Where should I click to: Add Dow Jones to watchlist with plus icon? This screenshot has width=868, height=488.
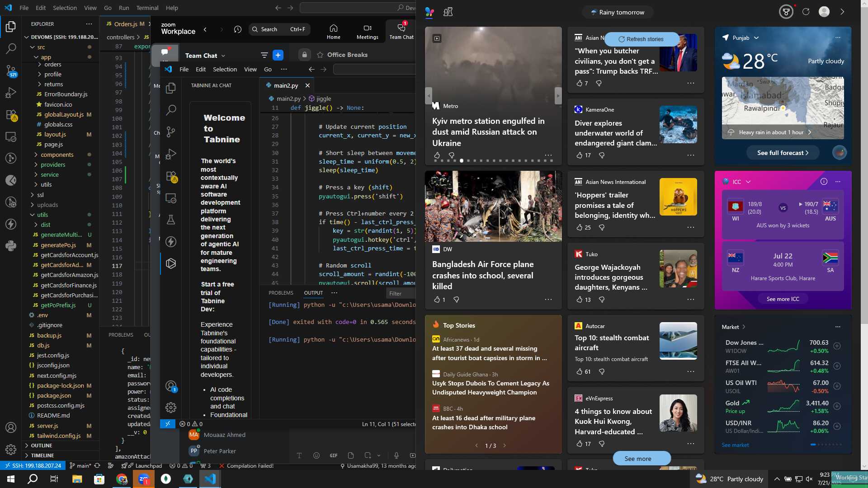[837, 346]
